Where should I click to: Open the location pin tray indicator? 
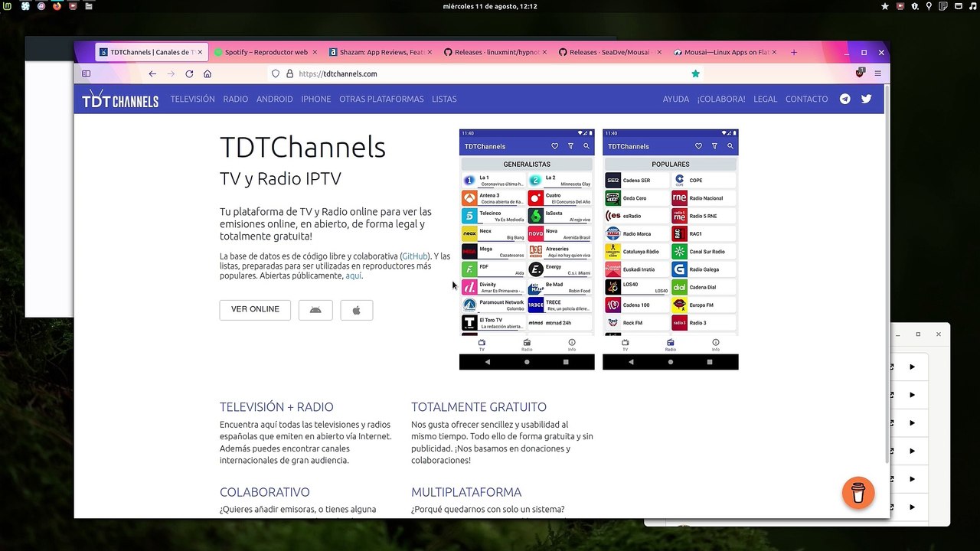tap(929, 6)
